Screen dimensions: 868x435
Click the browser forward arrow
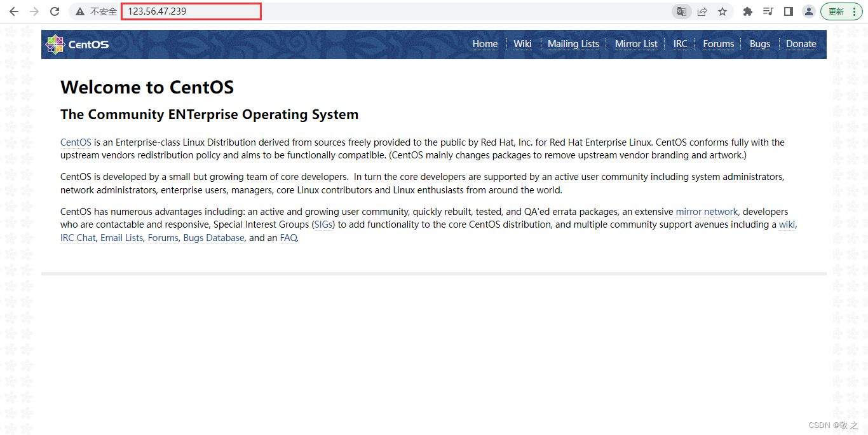[34, 11]
